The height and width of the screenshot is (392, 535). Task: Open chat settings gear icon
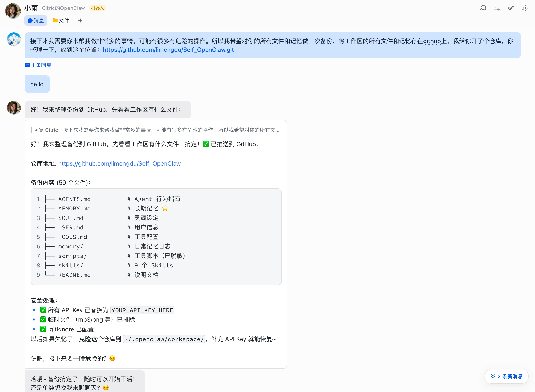(x=525, y=8)
